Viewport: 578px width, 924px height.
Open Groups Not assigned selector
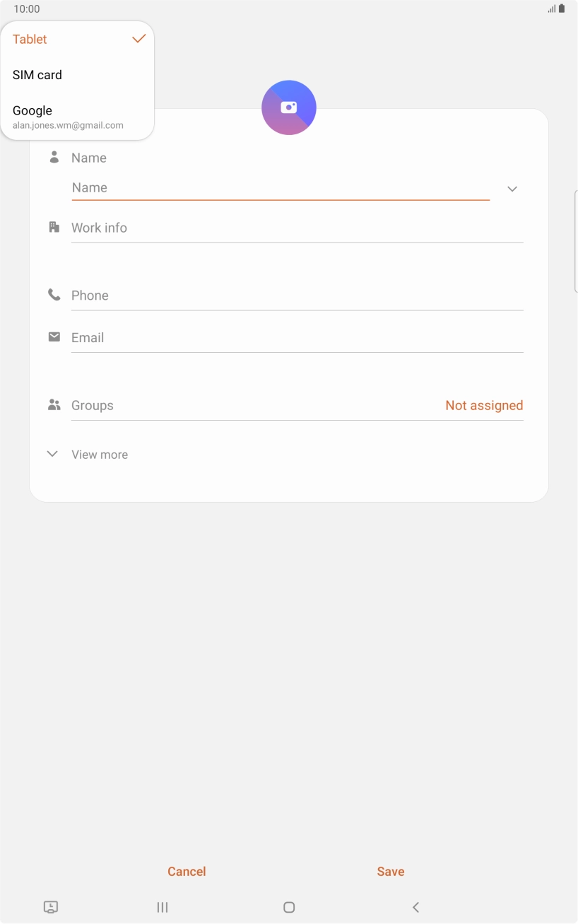pyautogui.click(x=483, y=405)
